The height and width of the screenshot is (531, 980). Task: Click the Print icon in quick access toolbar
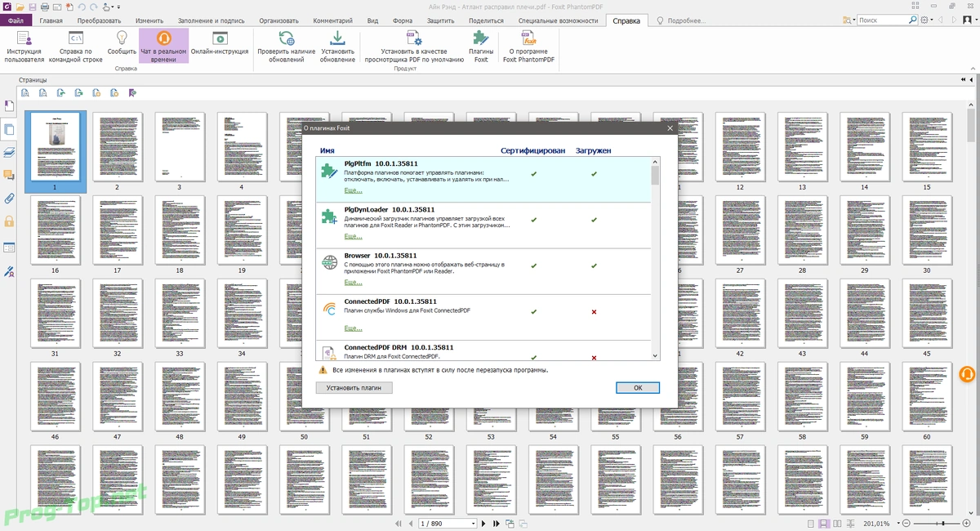click(x=44, y=7)
